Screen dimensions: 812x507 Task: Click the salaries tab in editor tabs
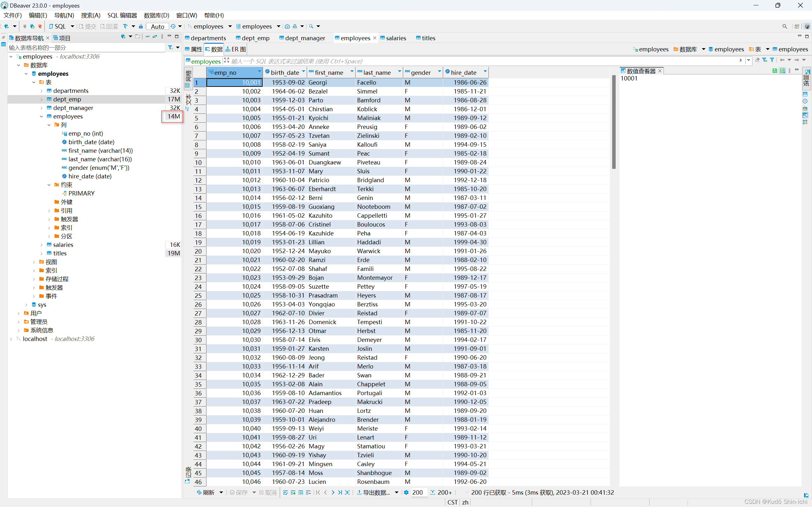pos(396,38)
